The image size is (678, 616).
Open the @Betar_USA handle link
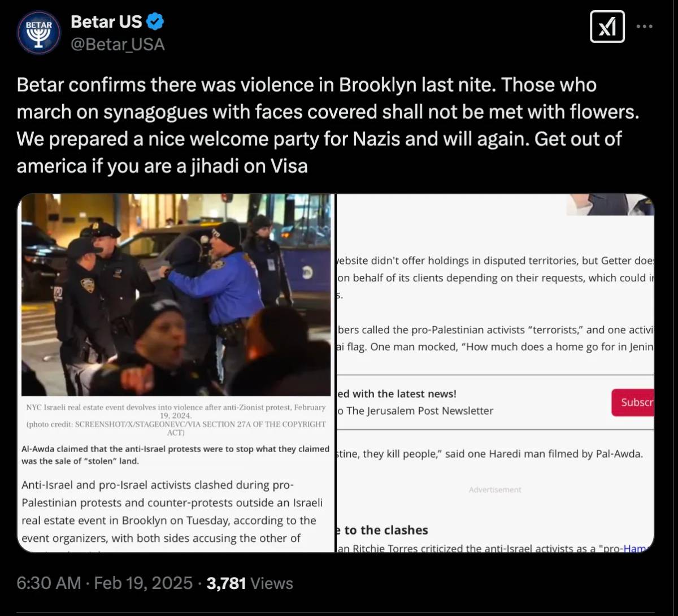click(x=118, y=44)
